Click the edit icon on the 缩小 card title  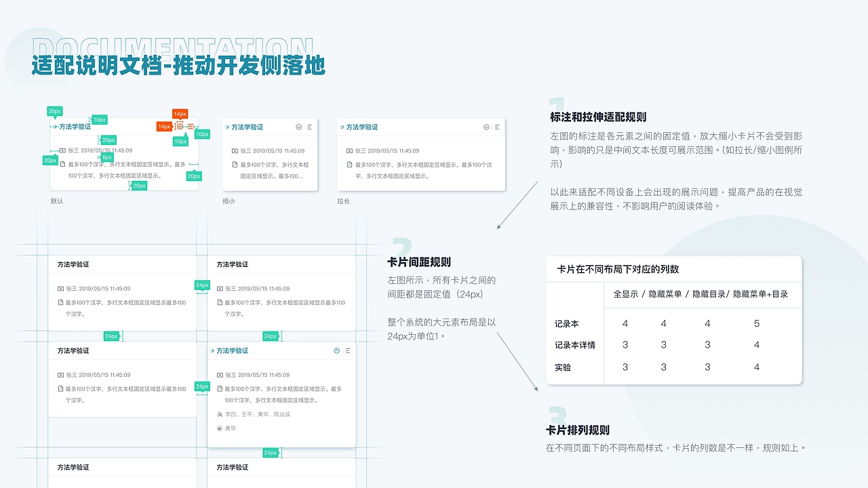pos(226,127)
